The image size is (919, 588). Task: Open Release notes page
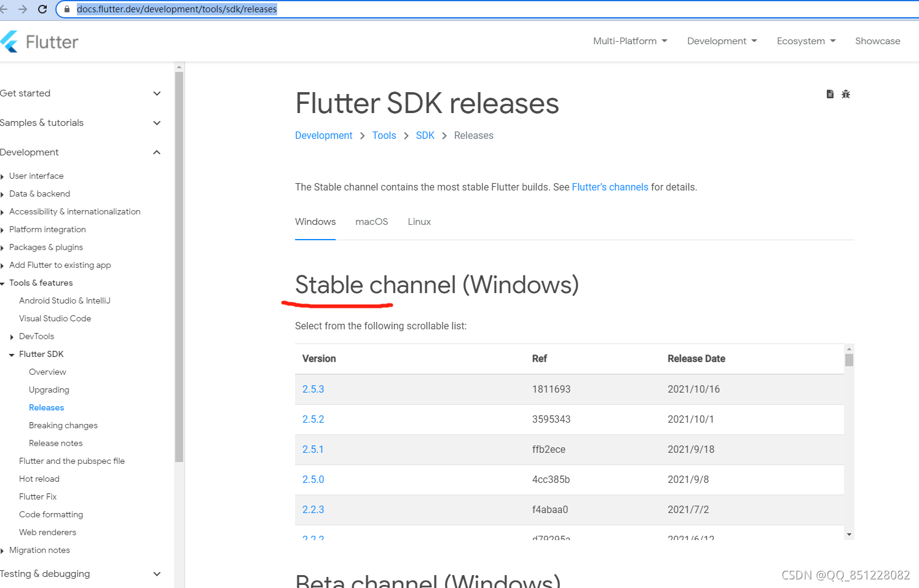pyautogui.click(x=55, y=443)
